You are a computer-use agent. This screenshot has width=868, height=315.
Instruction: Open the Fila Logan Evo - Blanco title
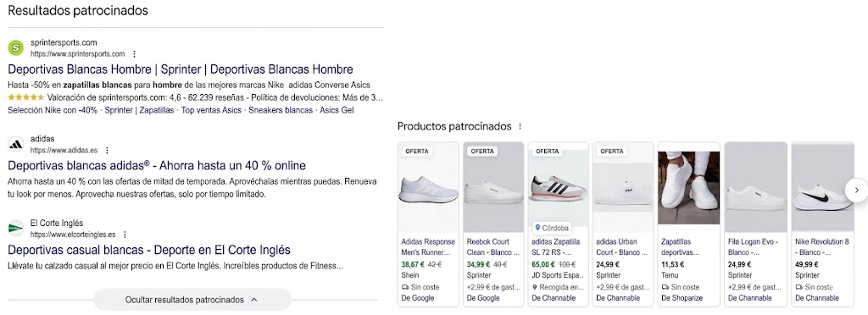pos(754,247)
